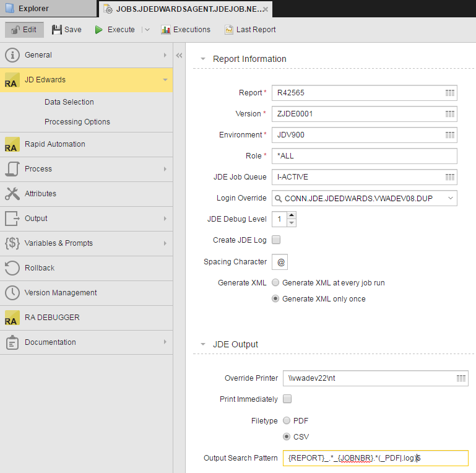Open the Override Printer lookup grid icon
476x473 pixels.
tap(461, 378)
